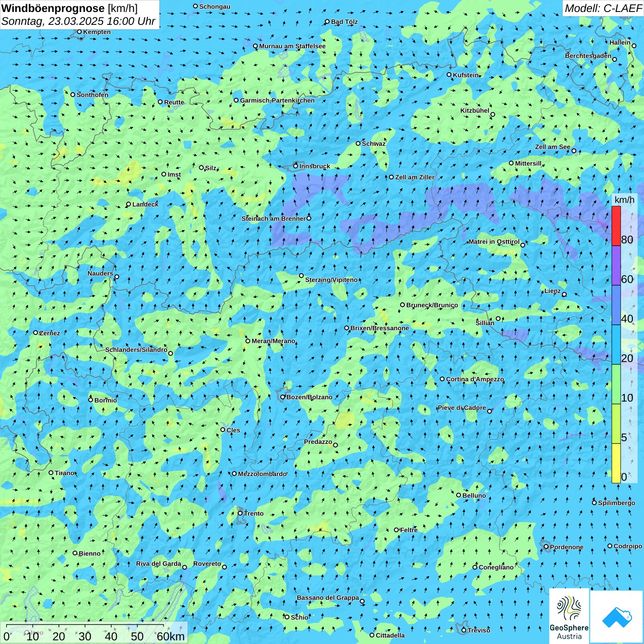644x644 pixels.
Task: Click the 'Modell: C-LAEF' label
Action: 603,8
